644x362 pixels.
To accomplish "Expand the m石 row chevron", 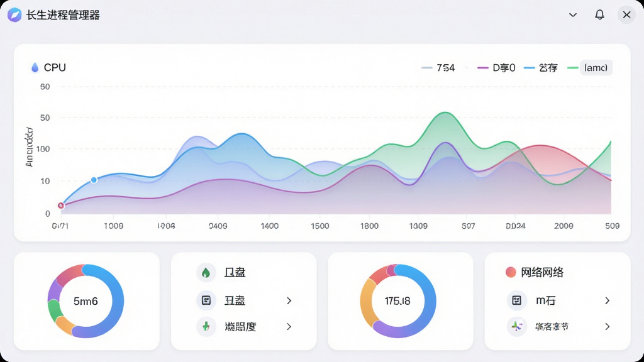I will (608, 300).
